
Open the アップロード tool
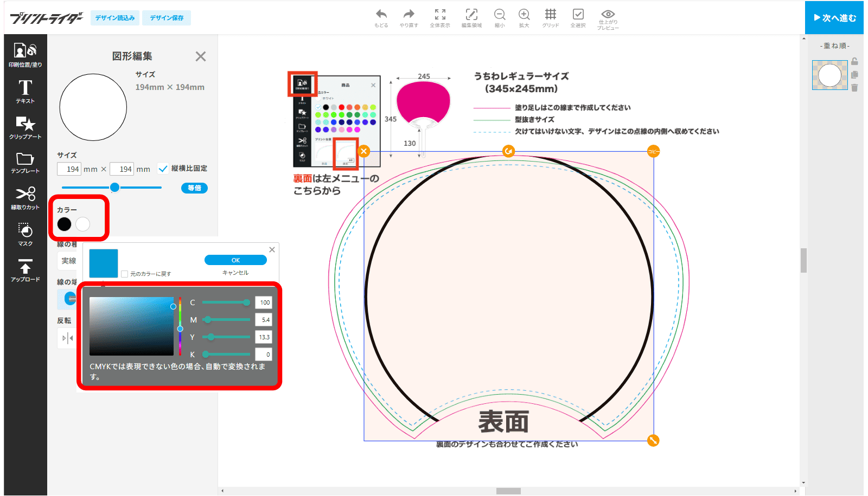click(x=25, y=270)
